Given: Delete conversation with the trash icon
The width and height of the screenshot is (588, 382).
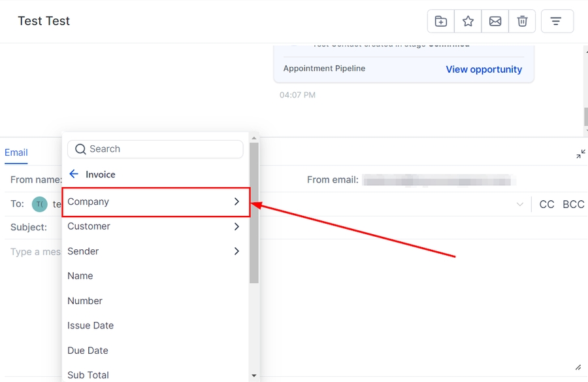Looking at the screenshot, I should click(x=522, y=22).
